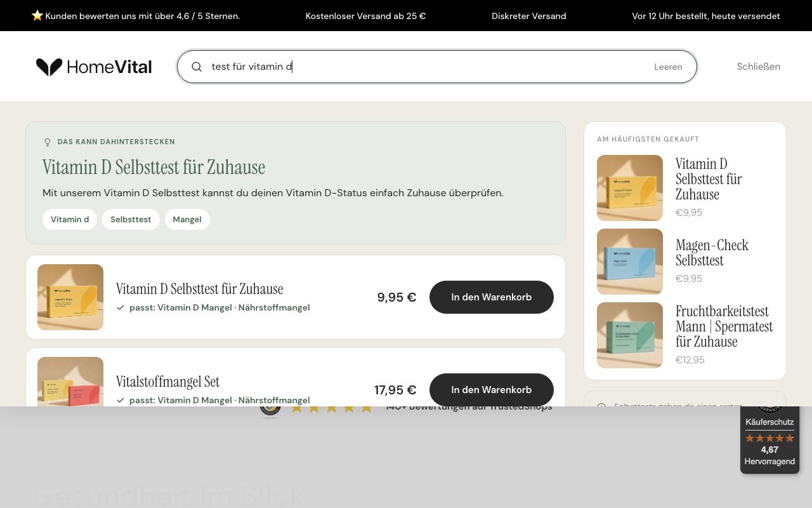Image resolution: width=812 pixels, height=508 pixels.
Task: Close the search overlay via 'Schließen'
Action: 758,67
